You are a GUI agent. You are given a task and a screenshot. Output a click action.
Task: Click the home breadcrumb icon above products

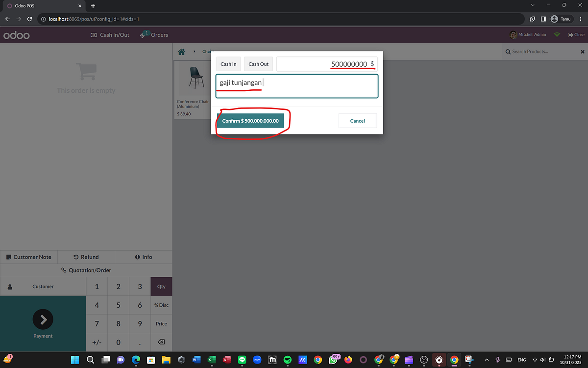coord(181,51)
